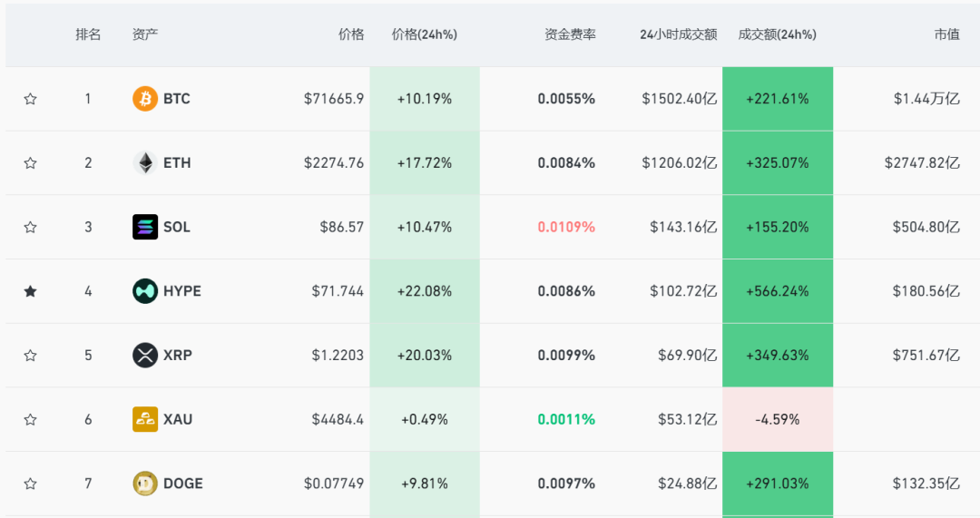The width and height of the screenshot is (980, 518).
Task: Favorite ETH with its star
Action: pos(30,163)
